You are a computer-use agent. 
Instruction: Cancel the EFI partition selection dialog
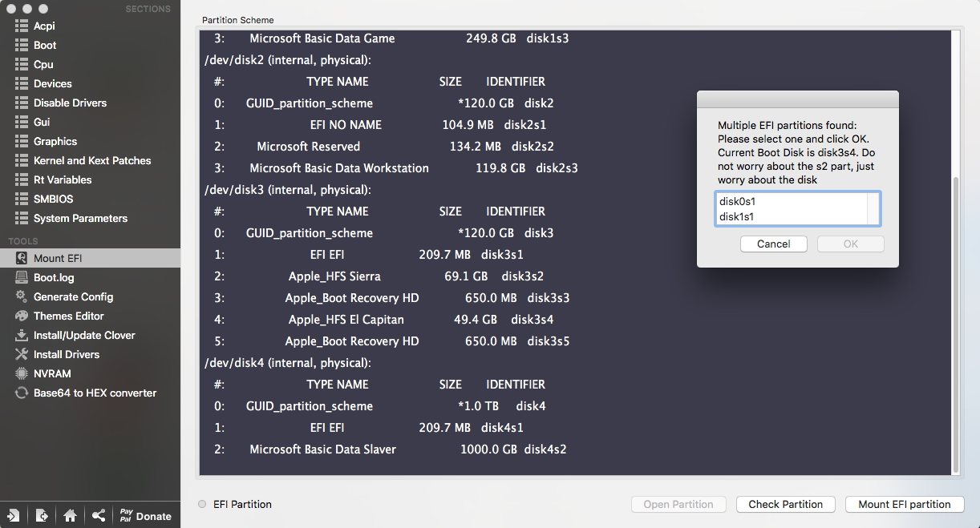(773, 244)
